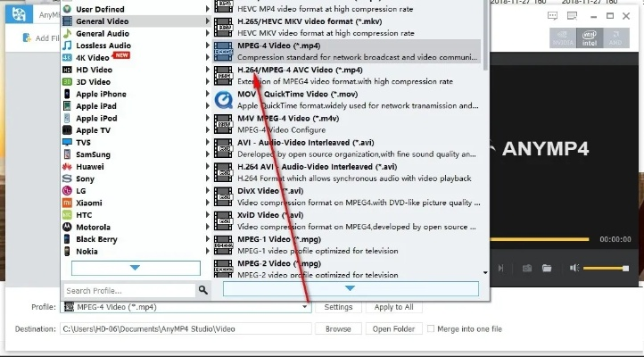Mute audio with the speaker icon
This screenshot has height=357, width=644.
pos(575,268)
